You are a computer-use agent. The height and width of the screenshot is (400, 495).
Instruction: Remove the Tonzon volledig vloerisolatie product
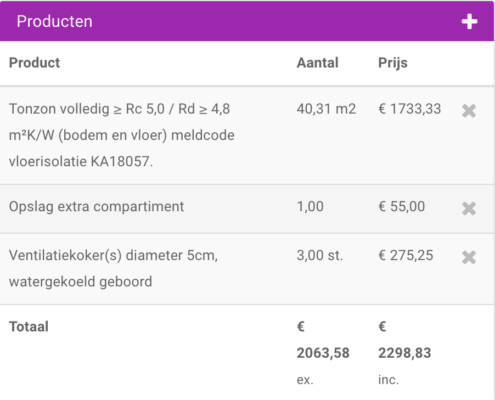[x=469, y=111]
